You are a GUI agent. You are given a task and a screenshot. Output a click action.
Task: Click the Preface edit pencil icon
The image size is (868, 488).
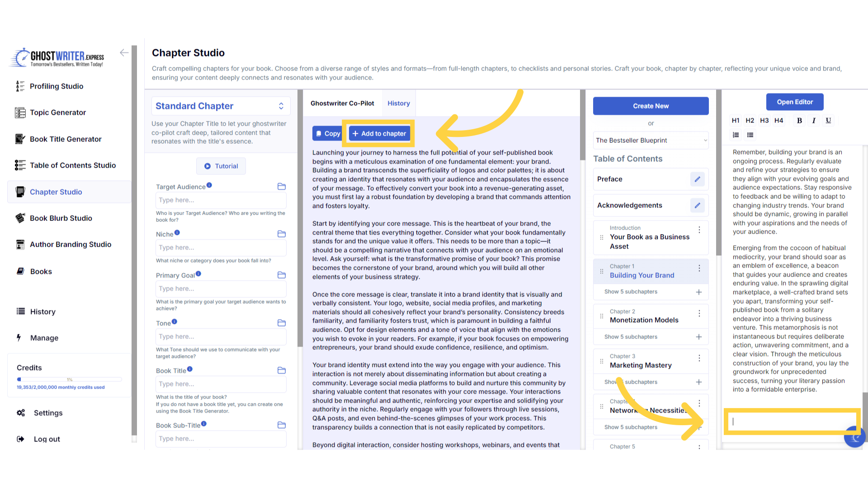point(697,179)
